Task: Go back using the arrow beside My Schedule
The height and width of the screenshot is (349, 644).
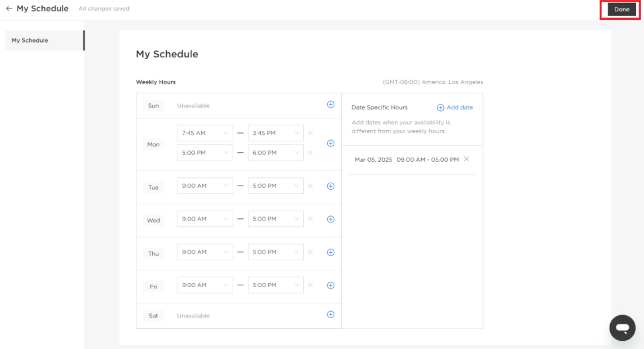Action: click(9, 8)
